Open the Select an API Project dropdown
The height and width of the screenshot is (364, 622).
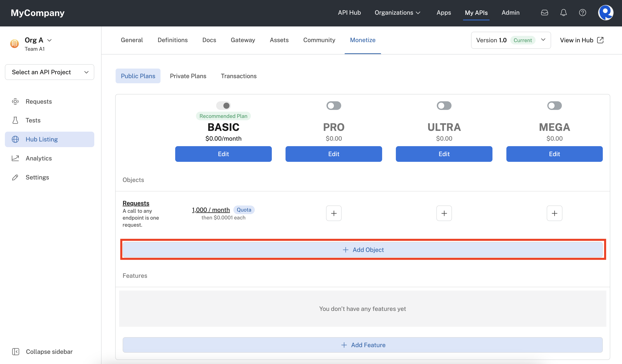pyautogui.click(x=49, y=72)
